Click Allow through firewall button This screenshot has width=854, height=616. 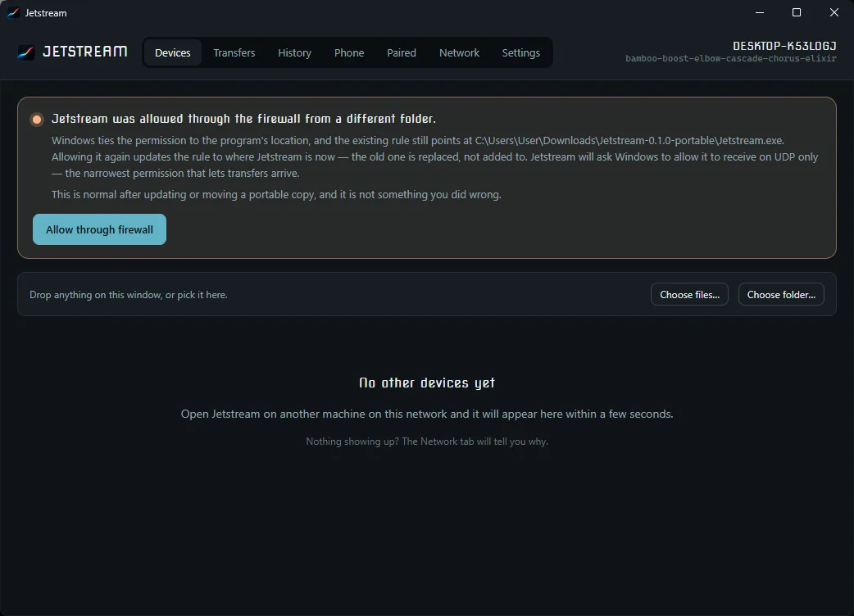(x=99, y=229)
